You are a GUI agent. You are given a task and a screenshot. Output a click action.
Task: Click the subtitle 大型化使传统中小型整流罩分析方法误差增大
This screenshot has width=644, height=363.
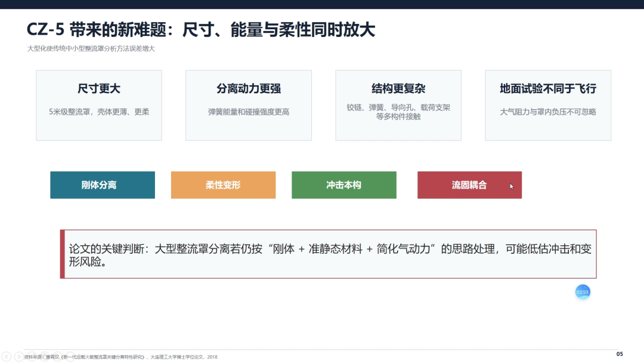(x=91, y=48)
